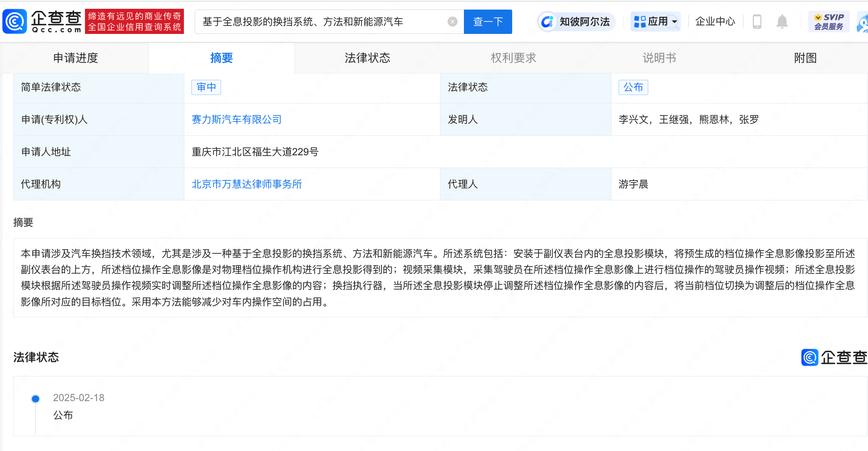The image size is (868, 451).
Task: Open 企业中心
Action: click(x=715, y=22)
